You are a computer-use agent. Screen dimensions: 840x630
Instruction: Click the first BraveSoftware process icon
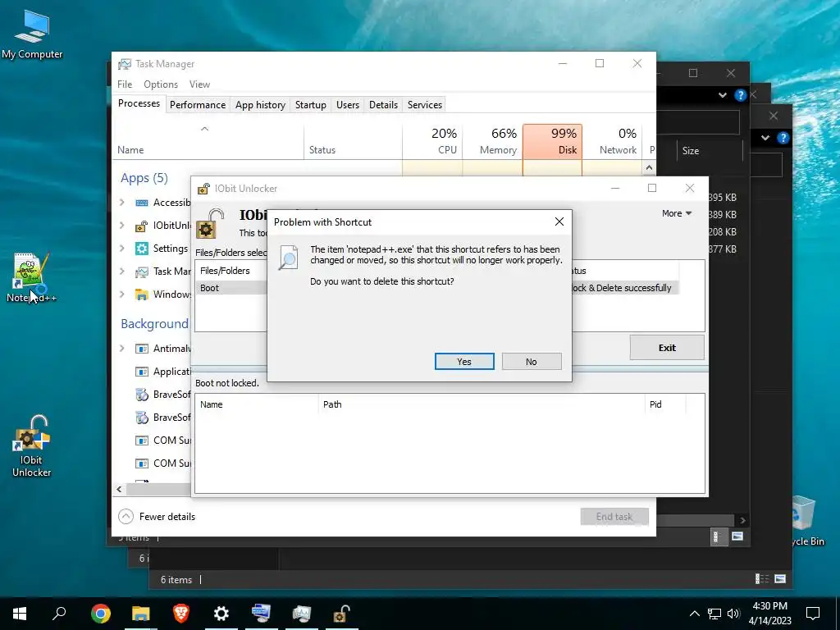142,395
